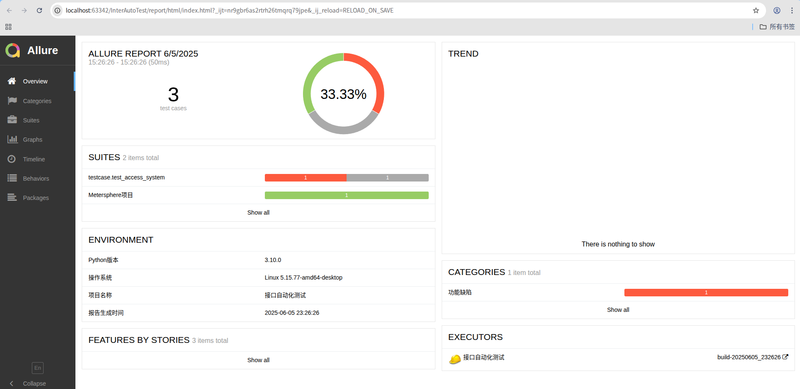Open the Graphs bar chart icon

click(x=12, y=139)
